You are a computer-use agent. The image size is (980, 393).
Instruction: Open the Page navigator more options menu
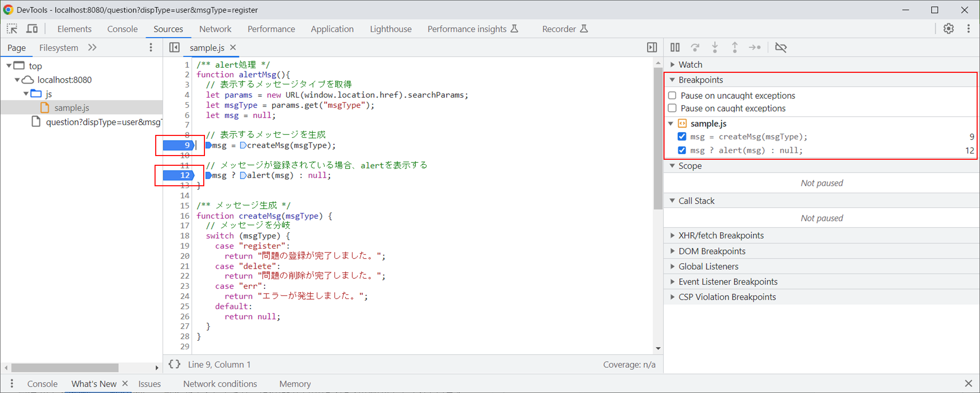(151, 47)
